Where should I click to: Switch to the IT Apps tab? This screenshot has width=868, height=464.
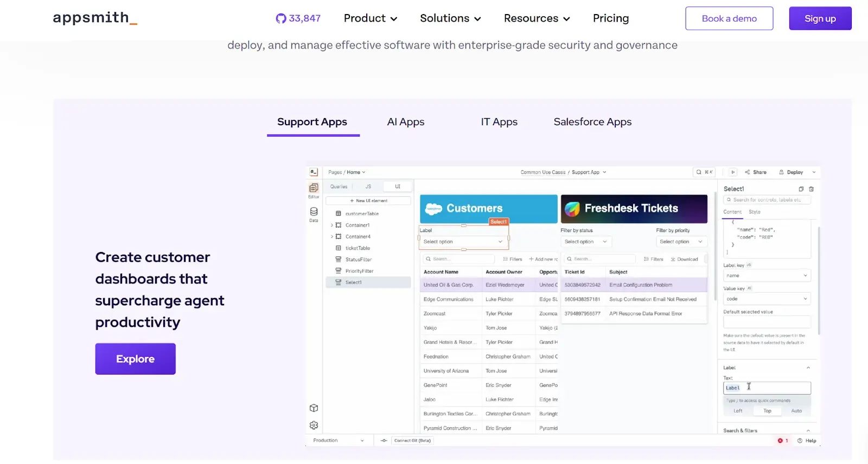tap(499, 122)
